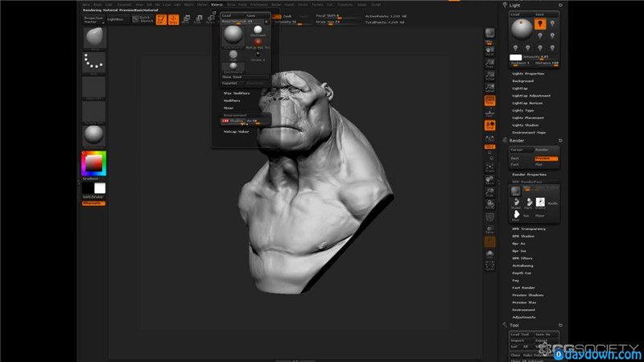Expand BPR Filters section
This screenshot has width=644, height=362.
point(522,258)
